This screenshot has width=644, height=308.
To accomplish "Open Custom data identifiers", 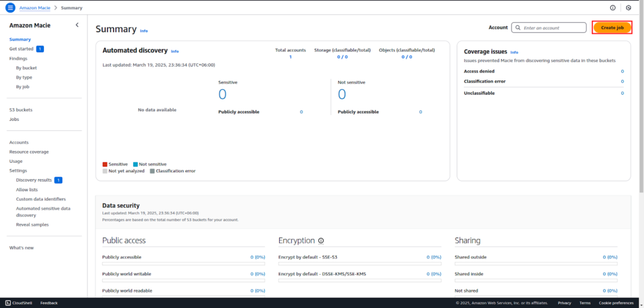I will [41, 199].
